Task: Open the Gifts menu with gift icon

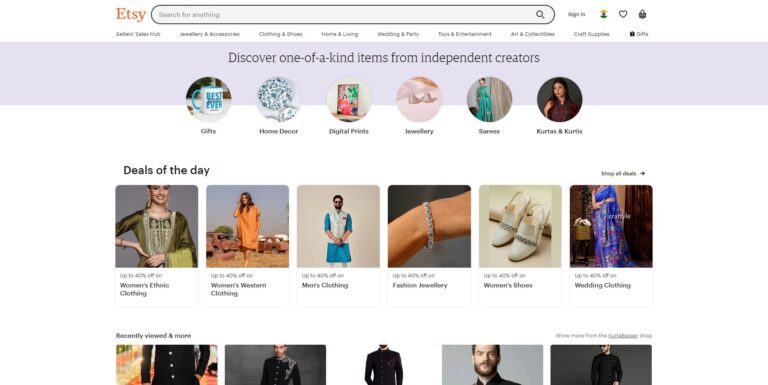Action: tap(639, 34)
